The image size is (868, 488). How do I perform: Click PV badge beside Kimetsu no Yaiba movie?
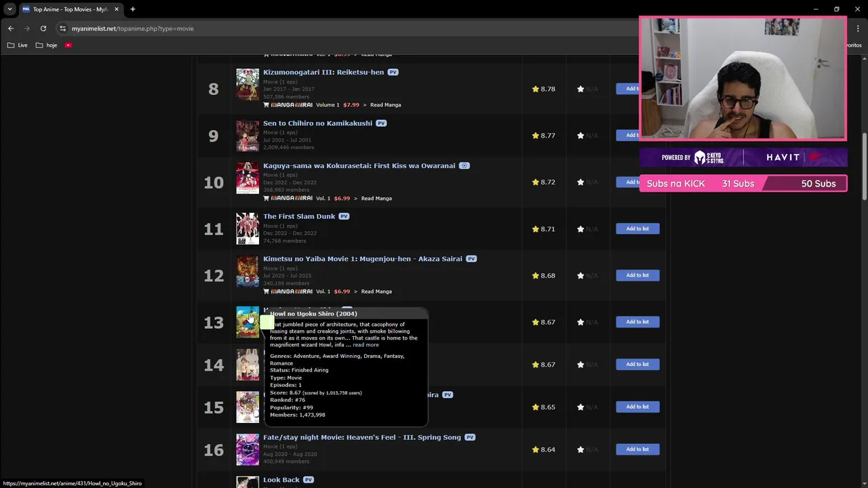point(471,259)
